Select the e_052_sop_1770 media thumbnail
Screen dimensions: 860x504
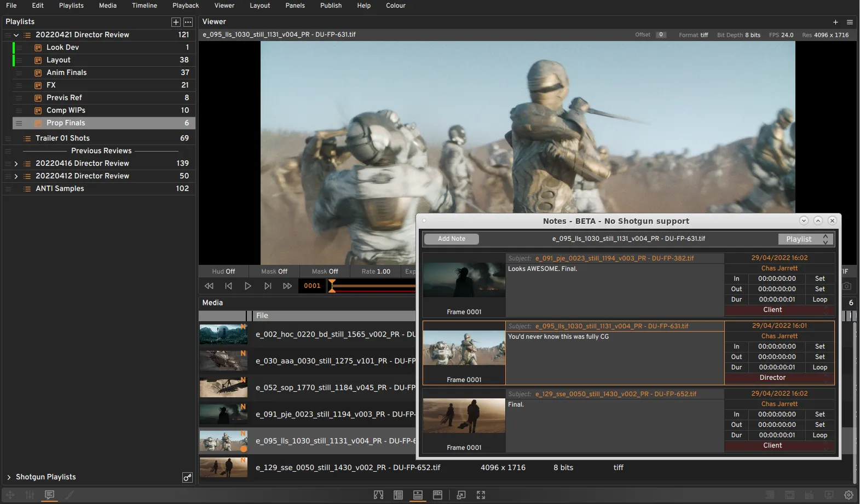223,387
